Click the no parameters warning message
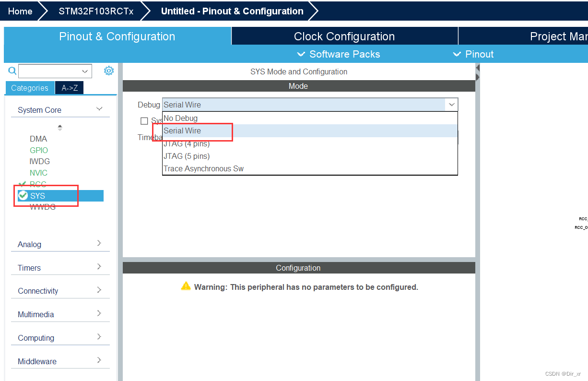 tap(306, 287)
